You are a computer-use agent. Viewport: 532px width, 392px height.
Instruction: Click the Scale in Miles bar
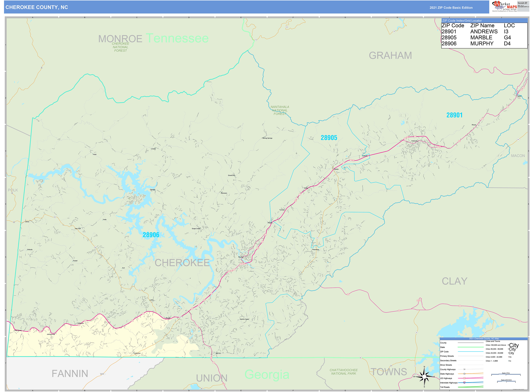click(506, 375)
